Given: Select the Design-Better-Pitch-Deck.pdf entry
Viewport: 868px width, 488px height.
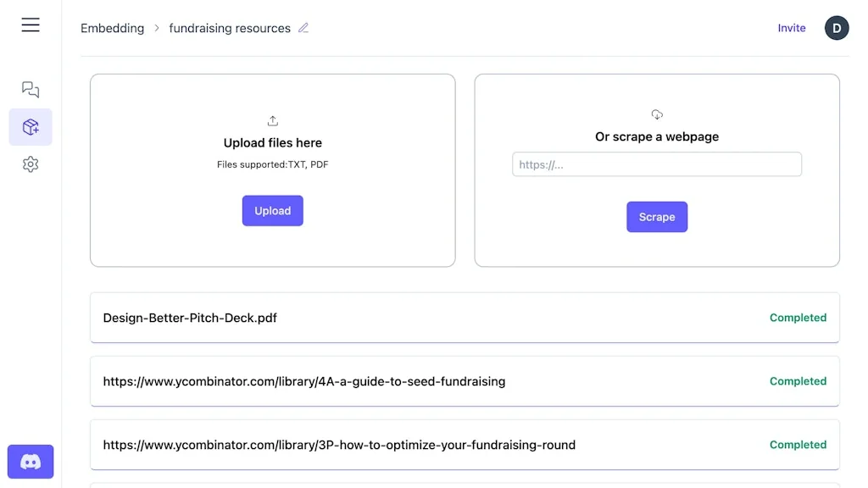Looking at the screenshot, I should 190,318.
